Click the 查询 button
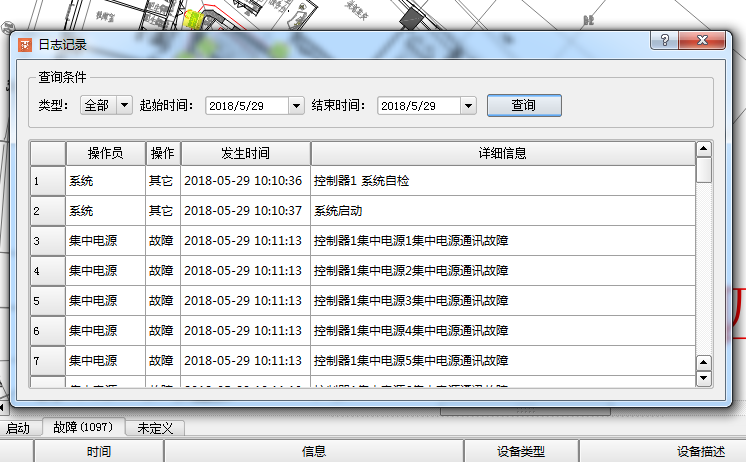This screenshot has width=746, height=462. (x=523, y=105)
